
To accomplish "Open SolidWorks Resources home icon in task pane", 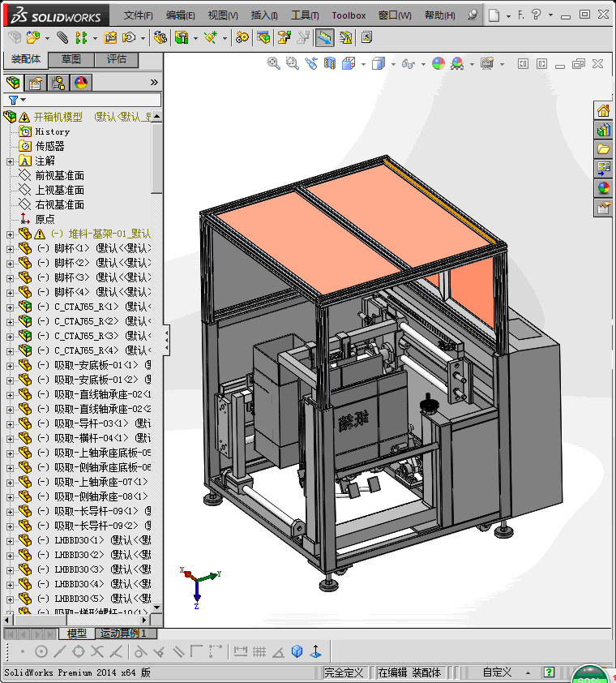I will tap(603, 110).
